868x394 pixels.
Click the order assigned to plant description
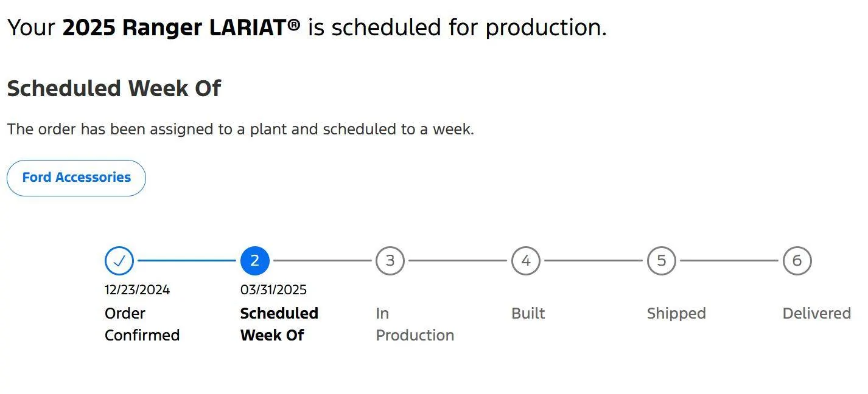pos(240,130)
